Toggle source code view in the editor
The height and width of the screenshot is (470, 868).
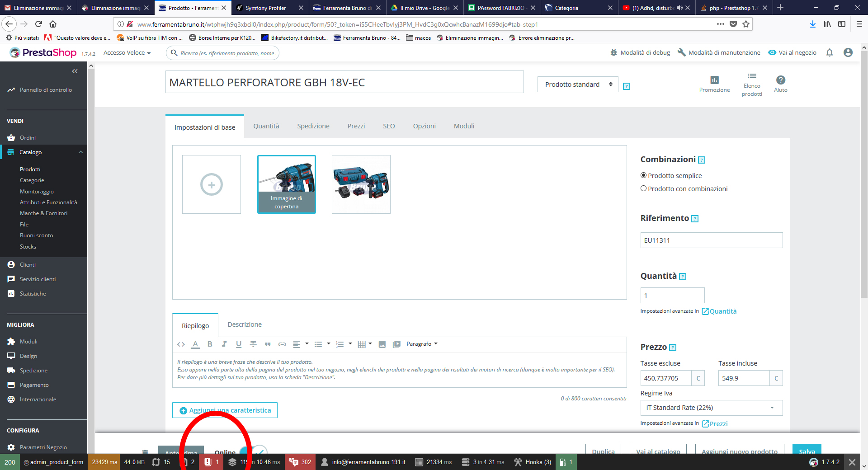pos(181,344)
